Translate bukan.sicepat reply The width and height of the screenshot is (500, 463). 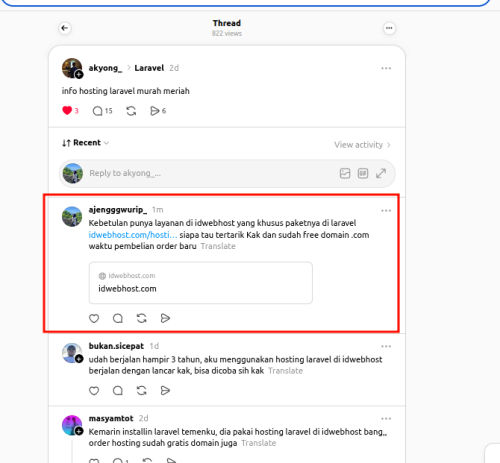click(x=286, y=371)
